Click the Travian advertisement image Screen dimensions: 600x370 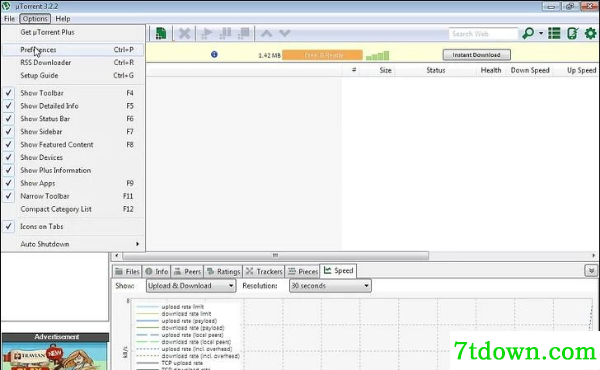pyautogui.click(x=55, y=356)
